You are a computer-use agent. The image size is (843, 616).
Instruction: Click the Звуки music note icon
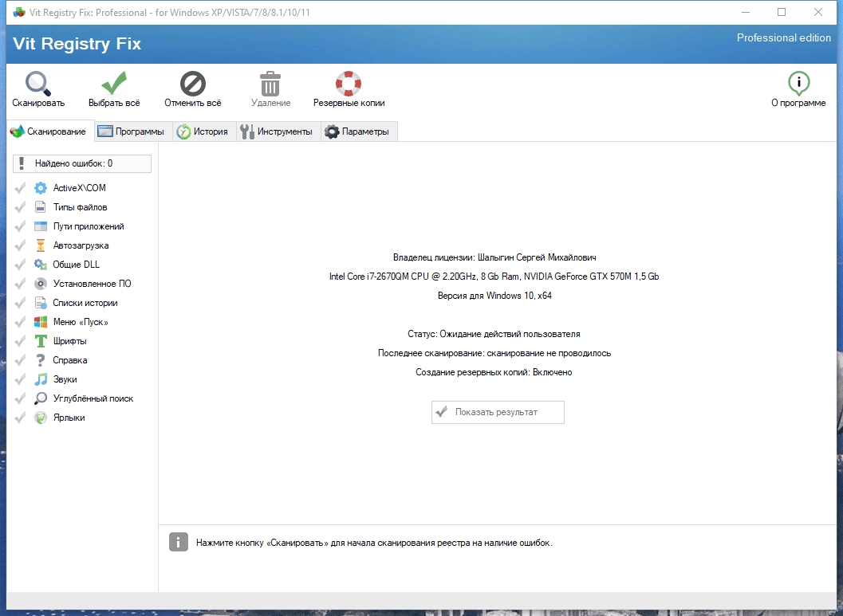41,379
